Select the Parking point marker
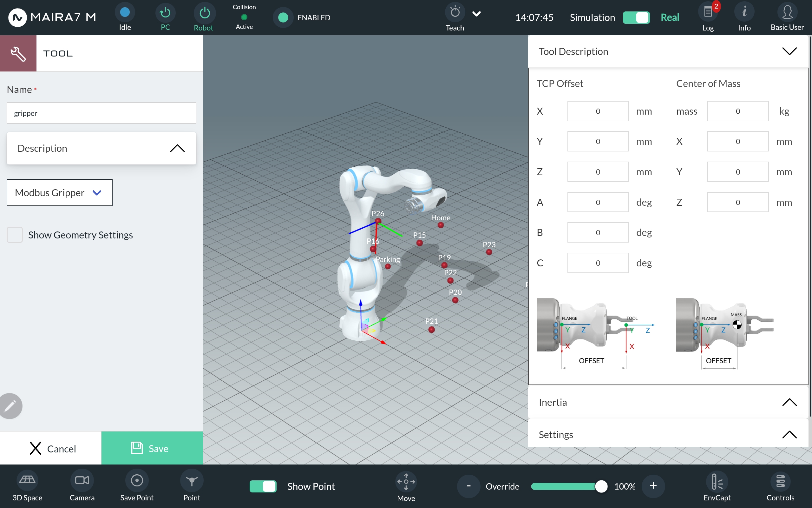Viewport: 812px width, 508px height. click(x=388, y=266)
